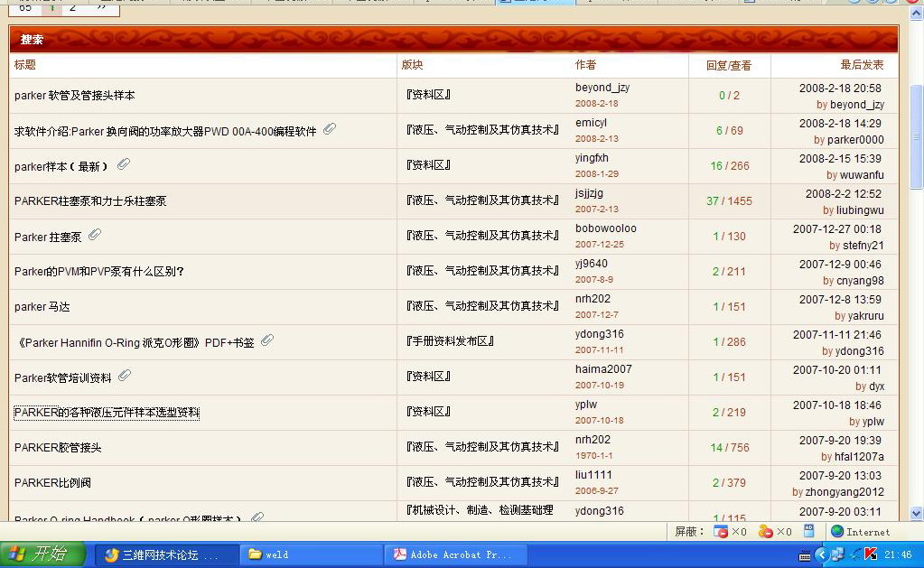This screenshot has width=924, height=568.
Task: Click the network connection tray icon
Action: (837, 554)
